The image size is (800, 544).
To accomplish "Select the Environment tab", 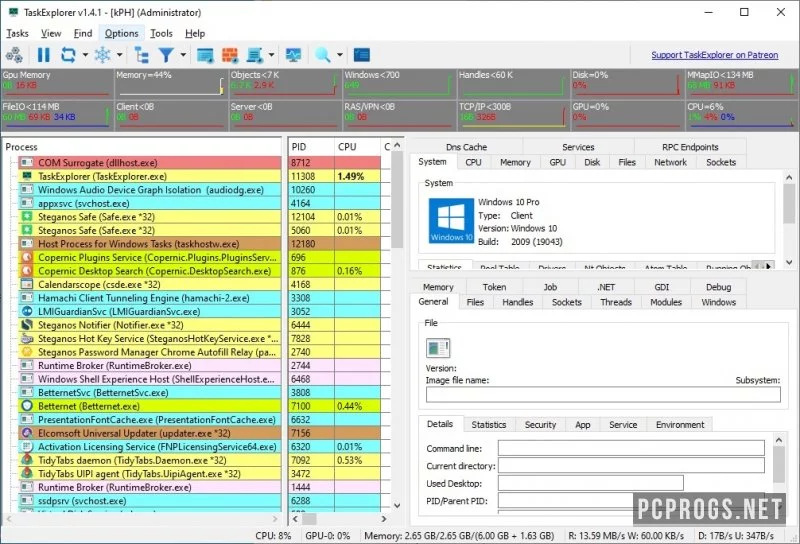I will click(680, 425).
